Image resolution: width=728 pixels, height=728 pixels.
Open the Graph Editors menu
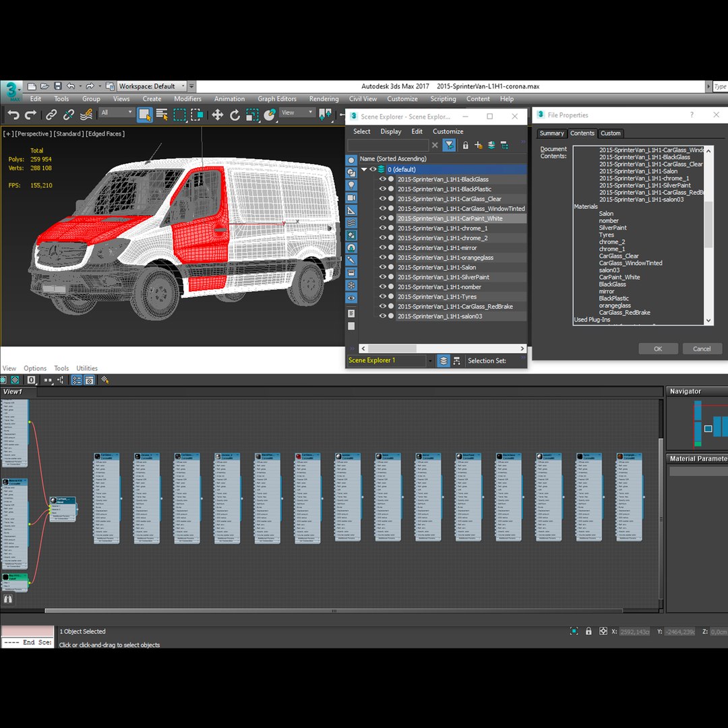pos(277,99)
